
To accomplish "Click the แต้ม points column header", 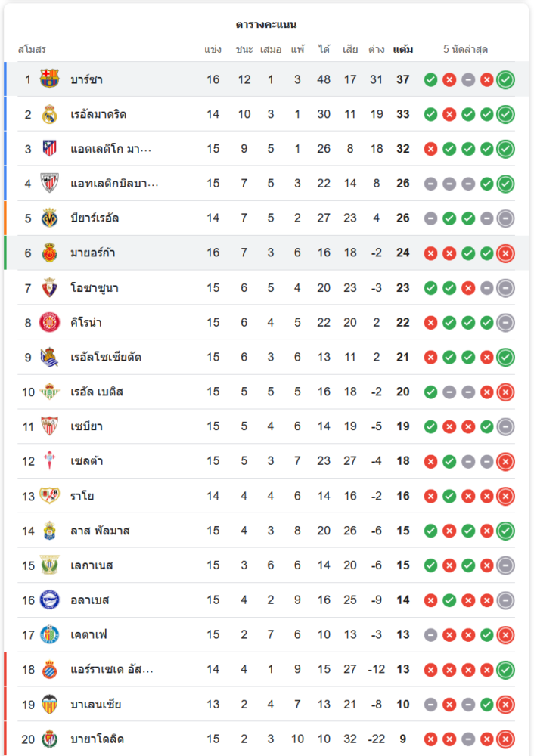I will (403, 50).
